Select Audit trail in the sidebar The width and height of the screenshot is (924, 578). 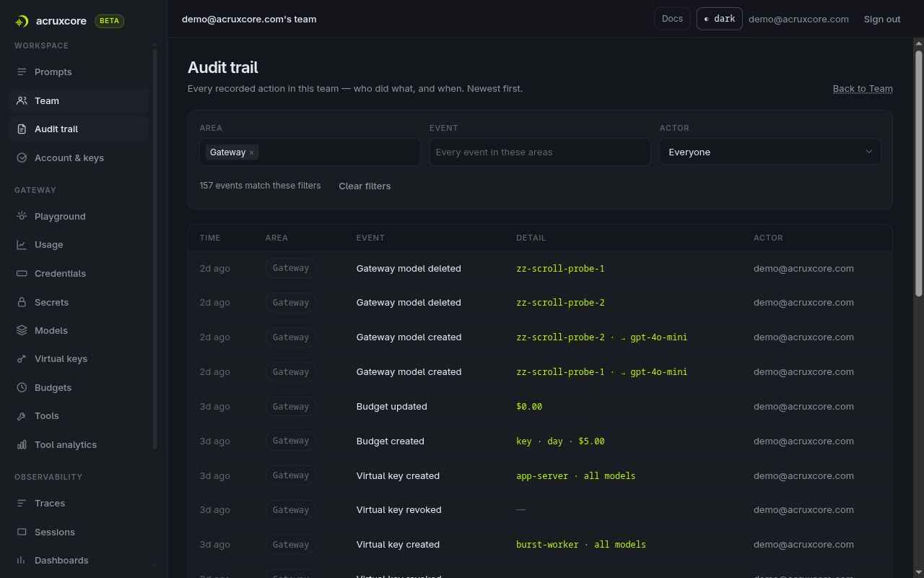(79, 129)
